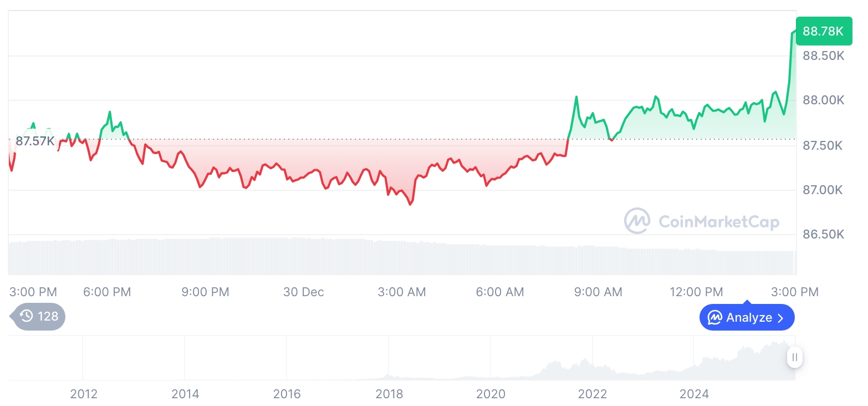Click the CoinMarketCap watermark text

click(x=719, y=222)
